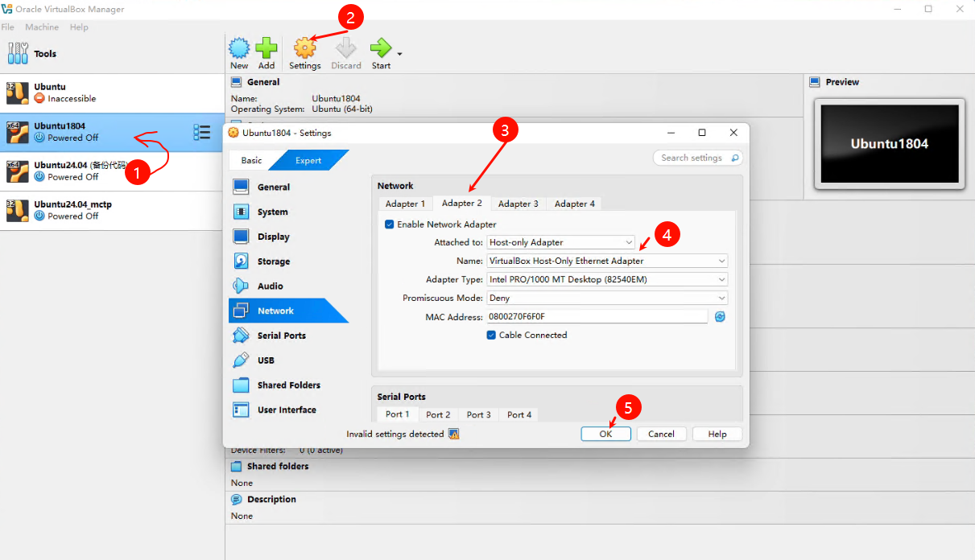
Task: Switch to serial Port 3 tab
Action: (x=478, y=415)
